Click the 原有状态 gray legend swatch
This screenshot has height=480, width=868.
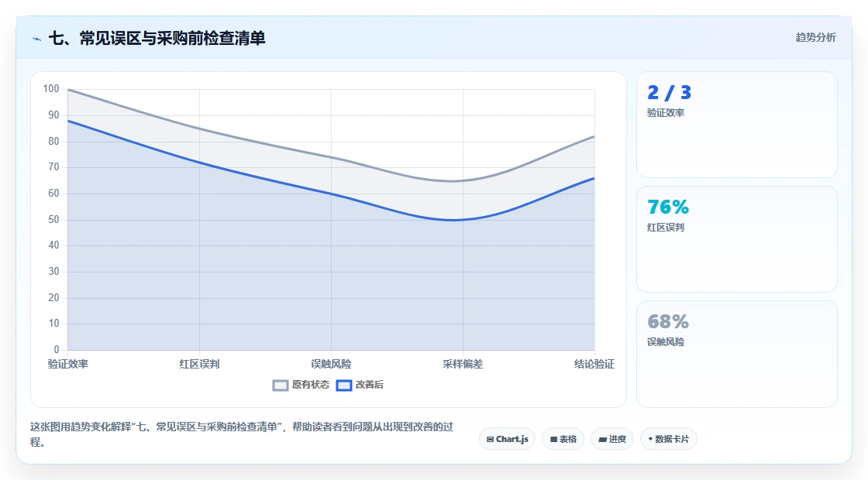point(281,386)
